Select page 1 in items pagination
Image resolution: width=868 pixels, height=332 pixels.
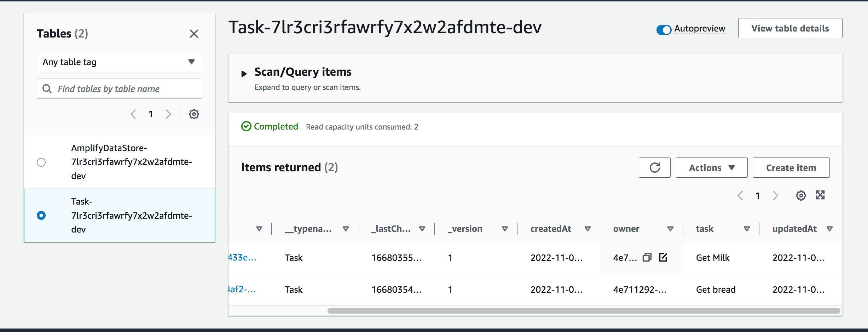pos(758,196)
